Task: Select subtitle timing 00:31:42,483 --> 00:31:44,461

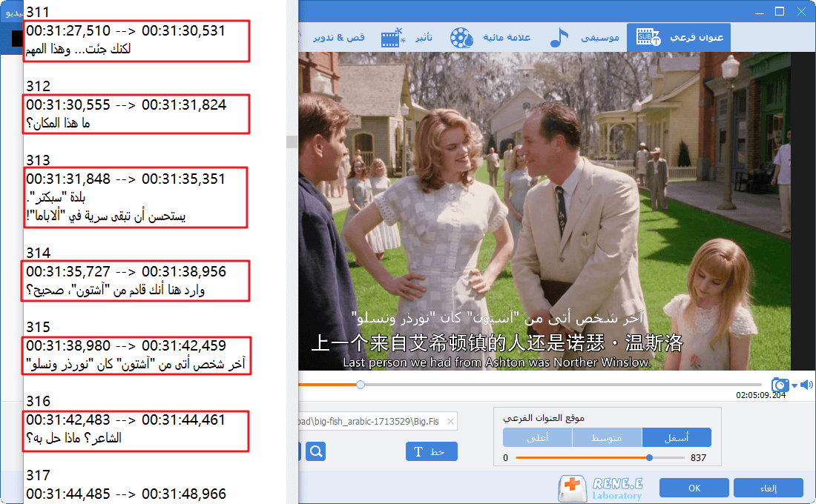Action: pyautogui.click(x=125, y=420)
